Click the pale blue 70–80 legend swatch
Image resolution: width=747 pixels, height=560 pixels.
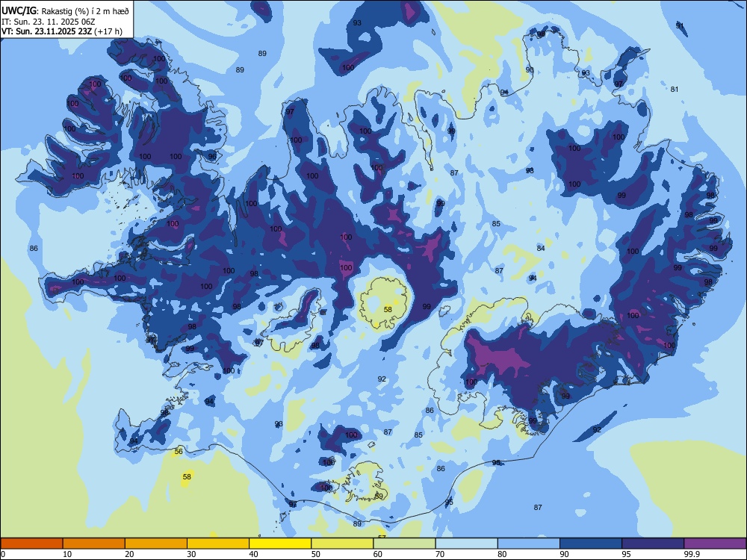coord(466,544)
